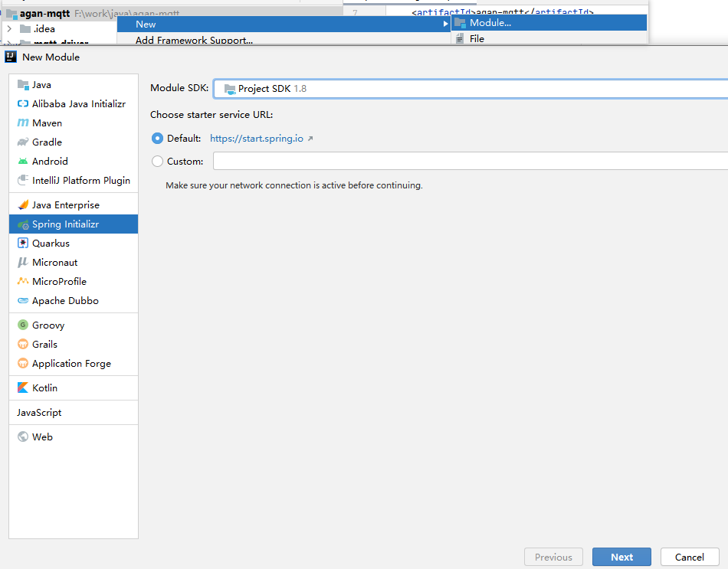Select the Alibaba Java Initializr icon
The width and height of the screenshot is (728, 569).
click(23, 104)
